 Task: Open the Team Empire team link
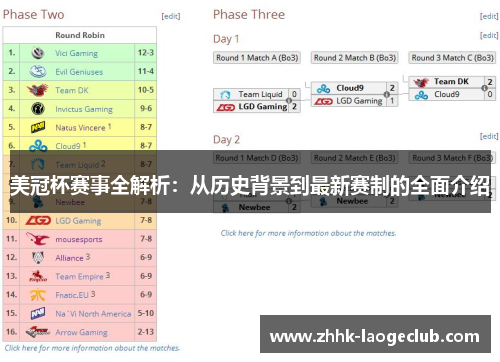[79, 277]
